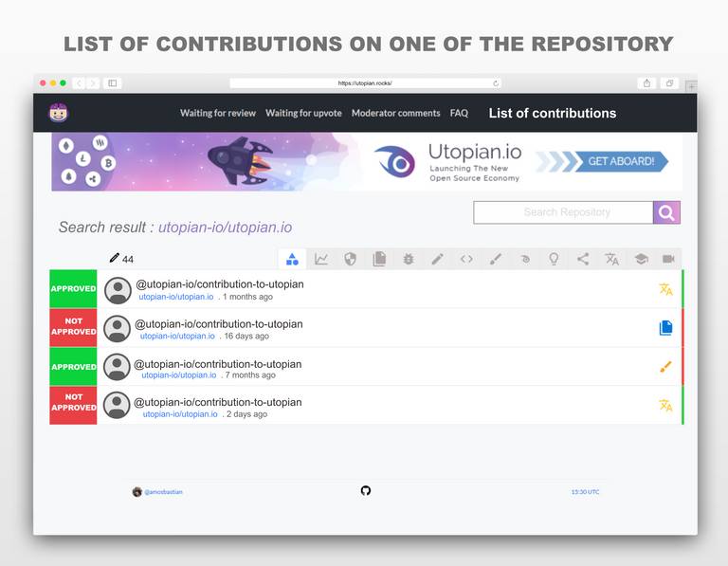Screen dimensions: 728x566
Task: Reload page with refresh icon
Action: tap(496, 83)
